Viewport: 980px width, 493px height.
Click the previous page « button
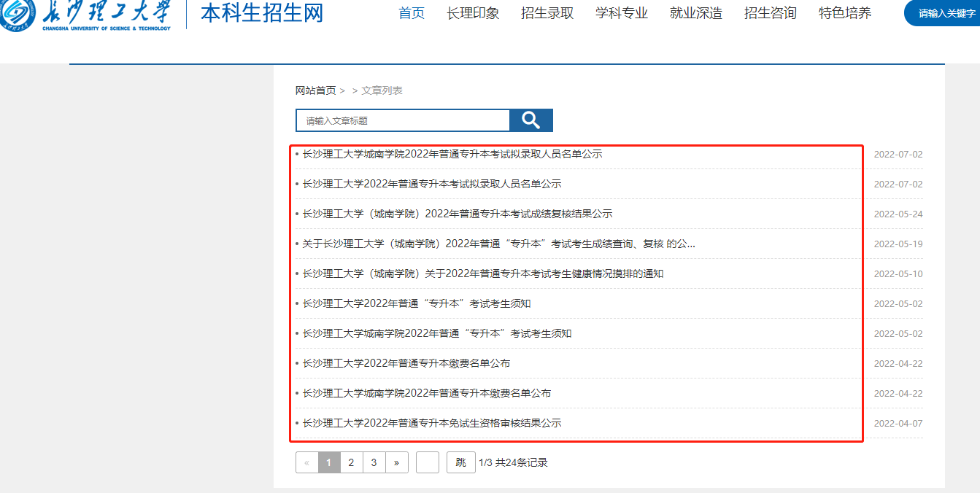click(x=306, y=462)
